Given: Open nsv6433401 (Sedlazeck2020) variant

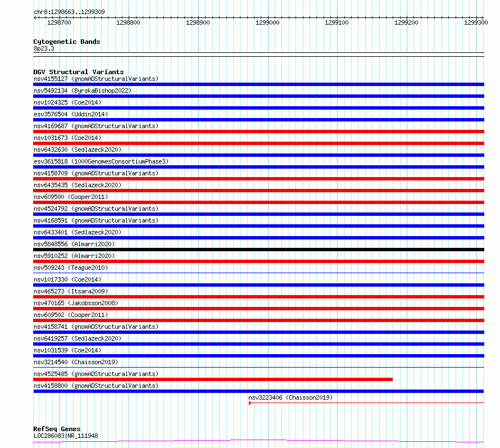Looking at the screenshot, I should (78, 232).
